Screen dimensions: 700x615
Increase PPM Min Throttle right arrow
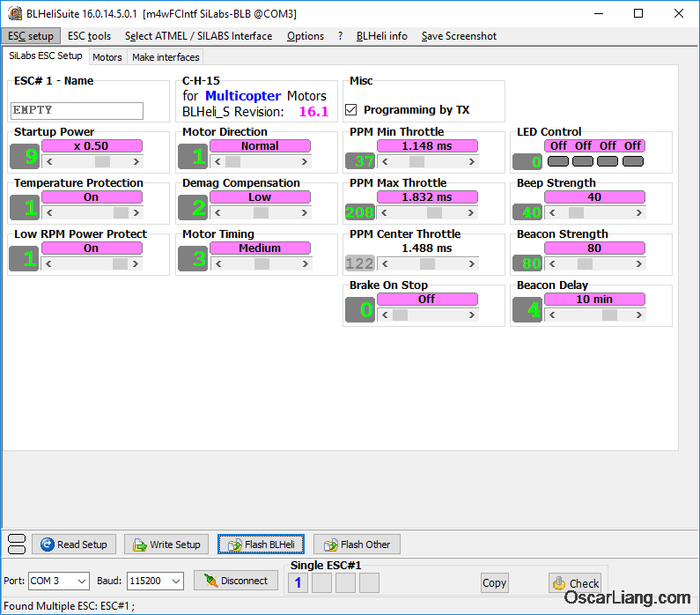tap(471, 161)
